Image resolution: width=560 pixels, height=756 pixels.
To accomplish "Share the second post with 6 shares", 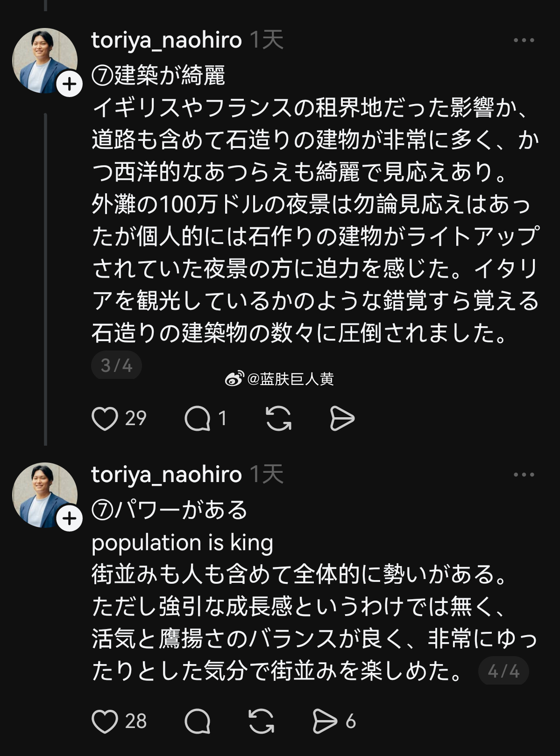I will [x=325, y=721].
